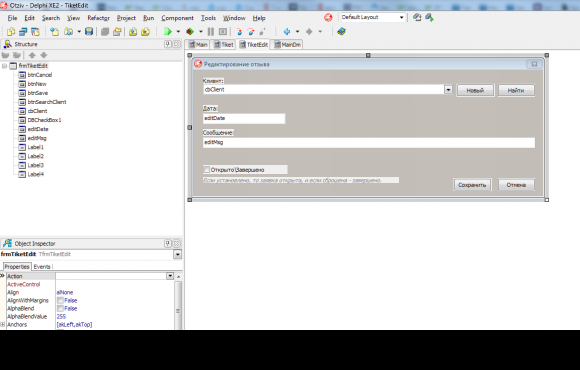Click the Save Desktop icon beside Default Layout
The image size is (580, 370).
(x=417, y=17)
